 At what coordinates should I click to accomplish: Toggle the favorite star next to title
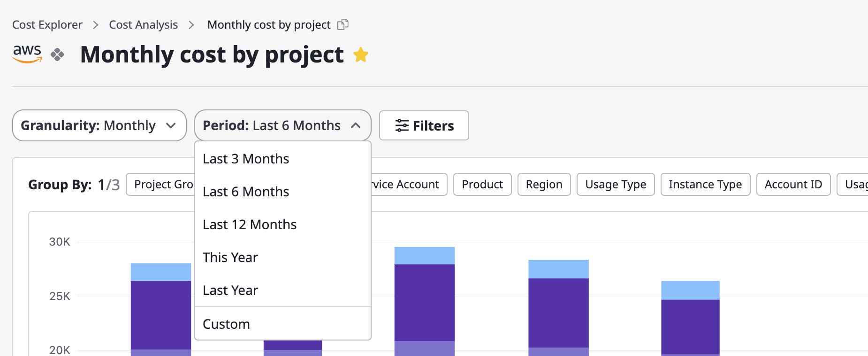click(x=361, y=55)
